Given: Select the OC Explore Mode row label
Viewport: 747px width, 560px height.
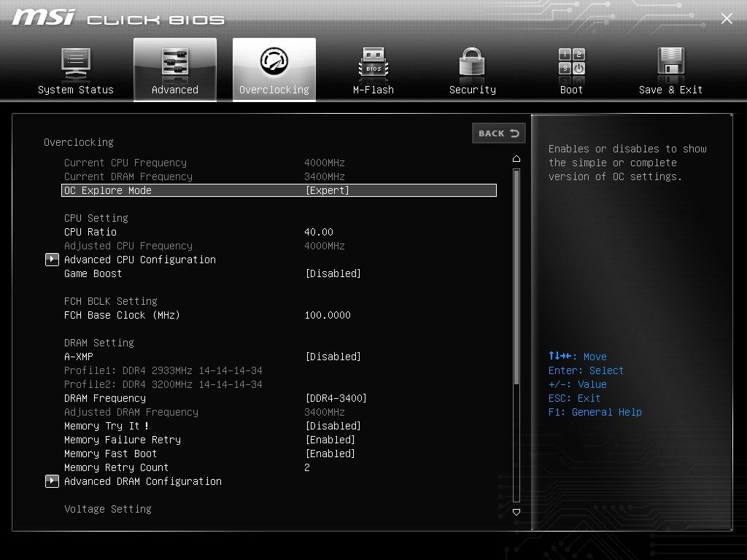Looking at the screenshot, I should [108, 190].
